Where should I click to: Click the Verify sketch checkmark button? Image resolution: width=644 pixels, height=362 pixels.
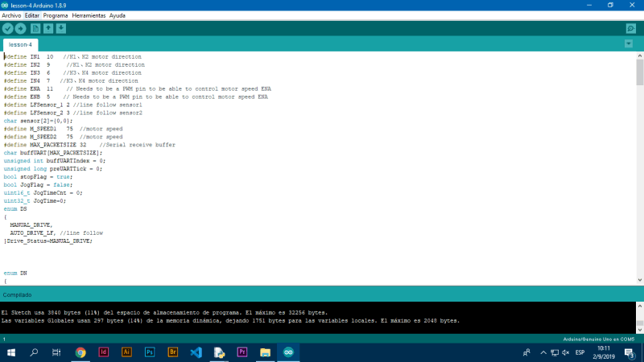click(8, 28)
